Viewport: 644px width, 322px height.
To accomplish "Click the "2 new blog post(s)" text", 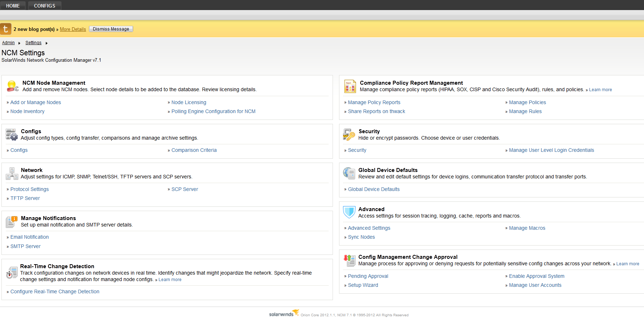I will 34,29.
